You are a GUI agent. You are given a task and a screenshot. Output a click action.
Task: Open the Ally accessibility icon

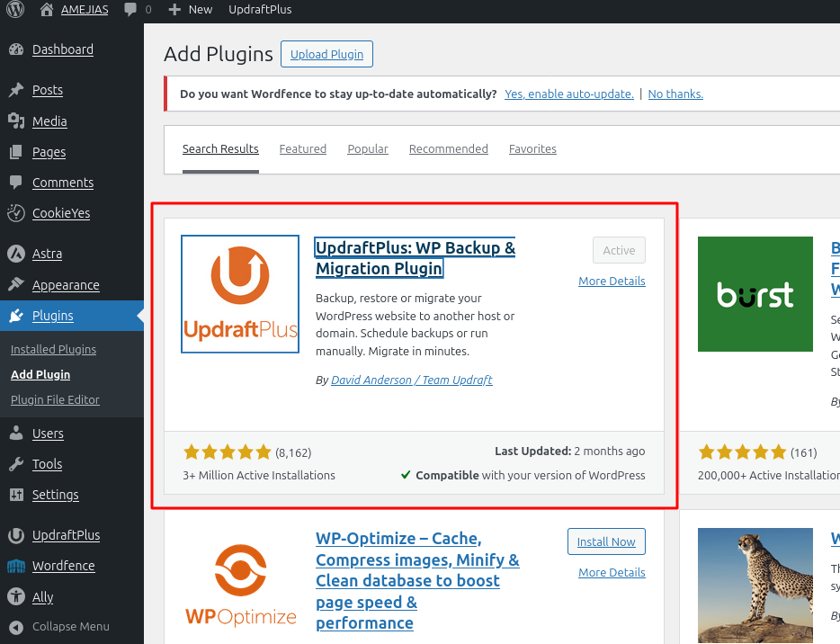(16, 596)
